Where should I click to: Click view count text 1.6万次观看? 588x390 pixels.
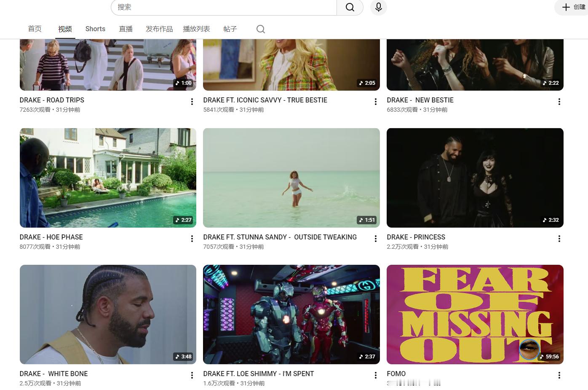(219, 383)
